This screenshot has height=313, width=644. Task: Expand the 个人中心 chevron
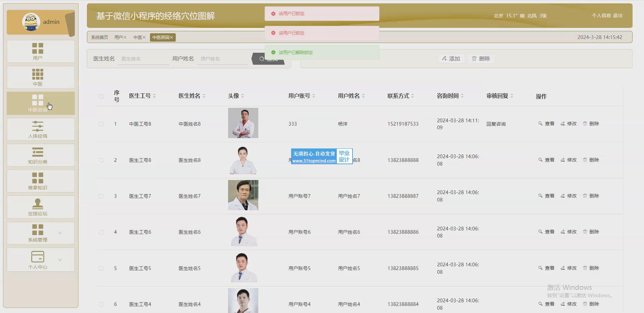pos(60,260)
